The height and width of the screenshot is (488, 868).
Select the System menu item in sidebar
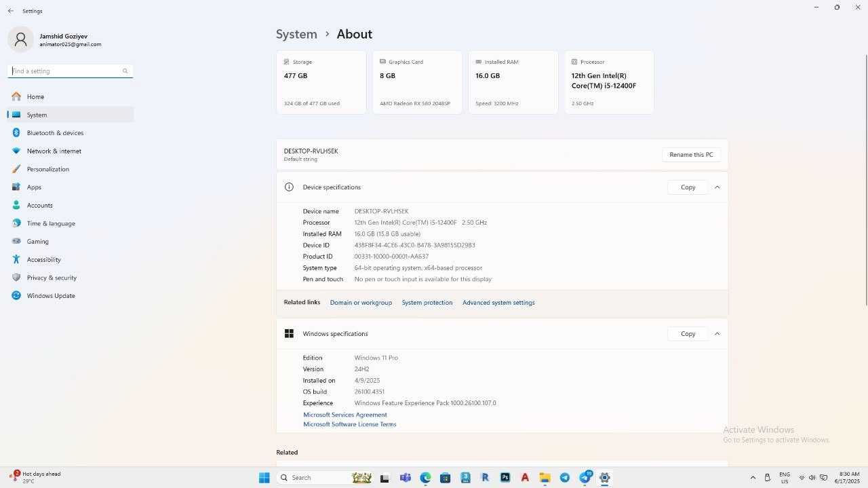pyautogui.click(x=71, y=115)
